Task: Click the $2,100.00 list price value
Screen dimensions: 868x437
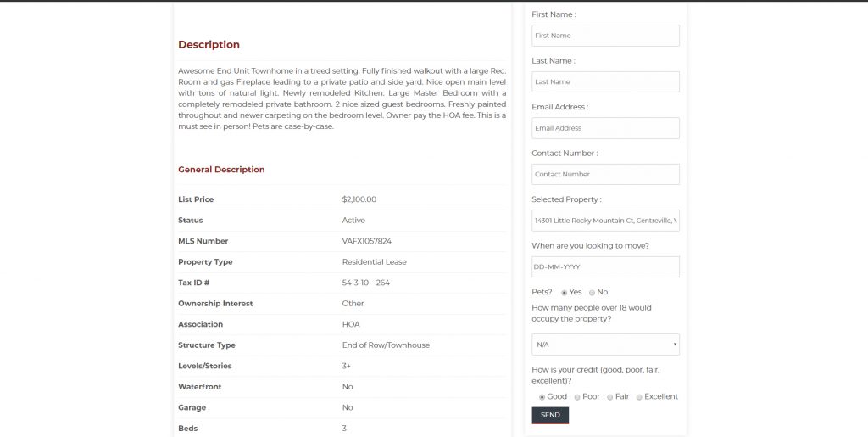Action: (359, 199)
